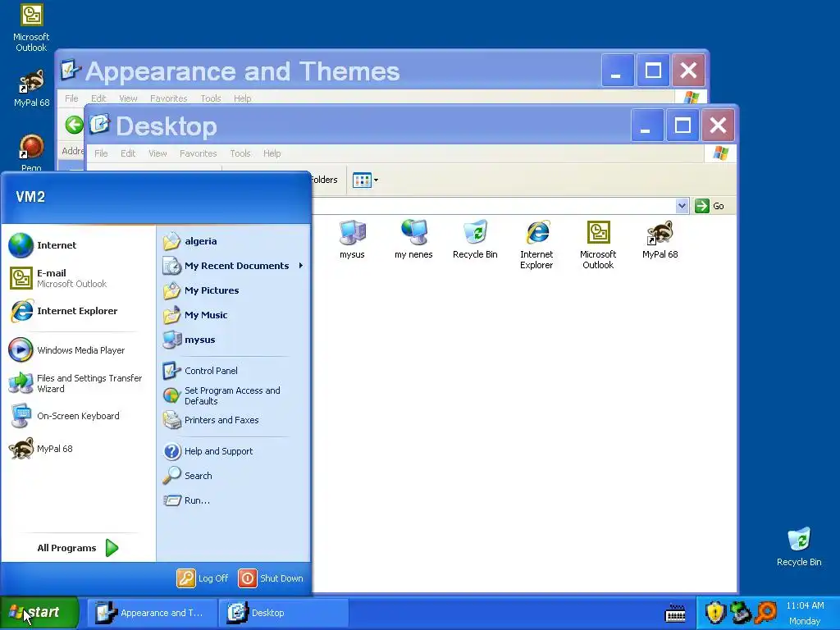The image size is (840, 630).
Task: Open View menu in Desktop window
Action: tap(157, 153)
